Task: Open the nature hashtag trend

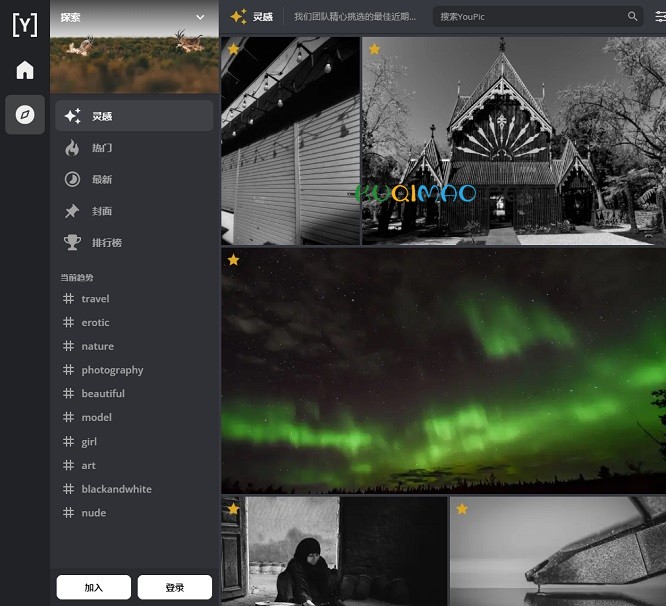Action: tap(88, 346)
